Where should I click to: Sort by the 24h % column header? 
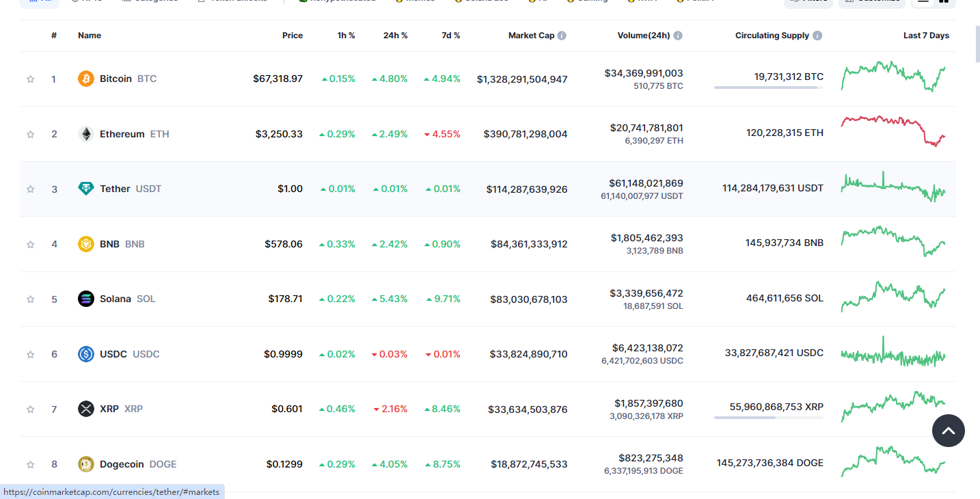click(396, 36)
